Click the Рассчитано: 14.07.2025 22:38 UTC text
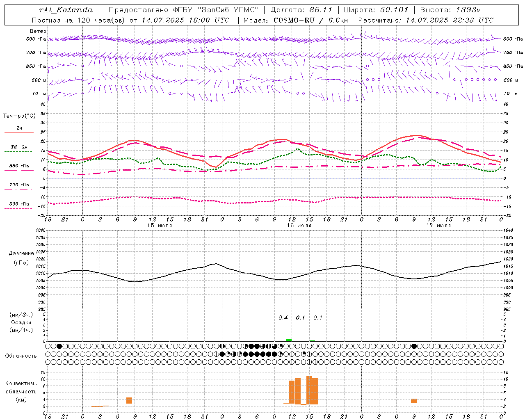Screen dimensions: 525x420 (x=426, y=20)
